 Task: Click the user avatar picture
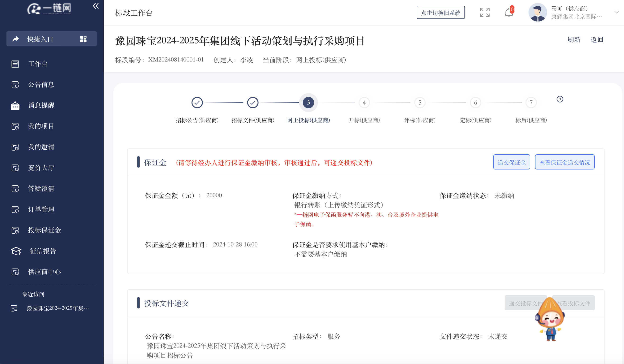(x=537, y=12)
